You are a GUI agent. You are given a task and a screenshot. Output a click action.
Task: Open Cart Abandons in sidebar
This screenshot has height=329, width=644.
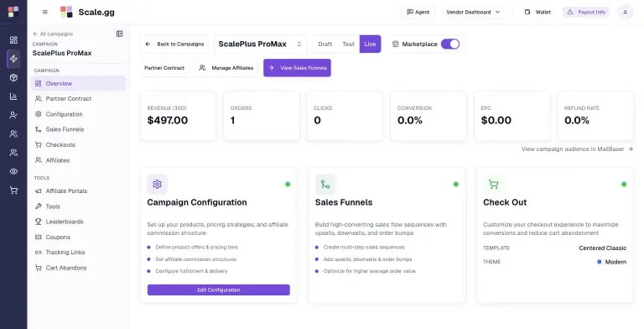point(78,268)
